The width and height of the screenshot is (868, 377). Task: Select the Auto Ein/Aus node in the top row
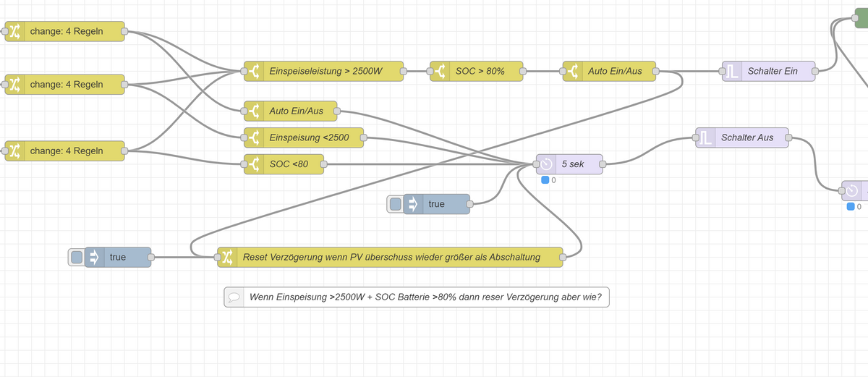(x=608, y=72)
